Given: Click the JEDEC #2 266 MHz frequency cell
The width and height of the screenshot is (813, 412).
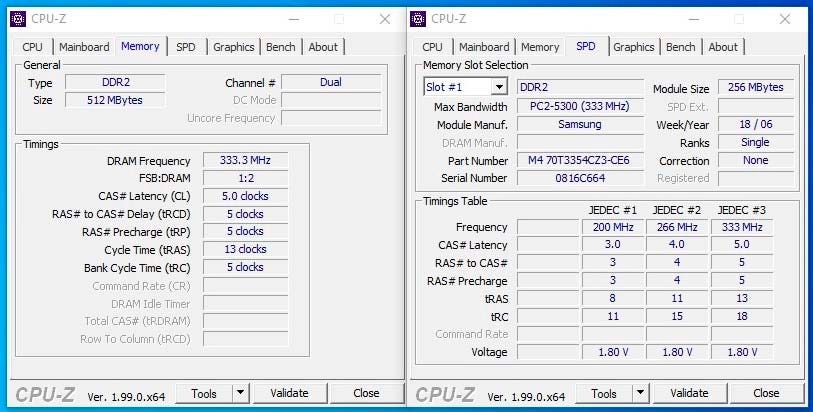Looking at the screenshot, I should (x=677, y=227).
